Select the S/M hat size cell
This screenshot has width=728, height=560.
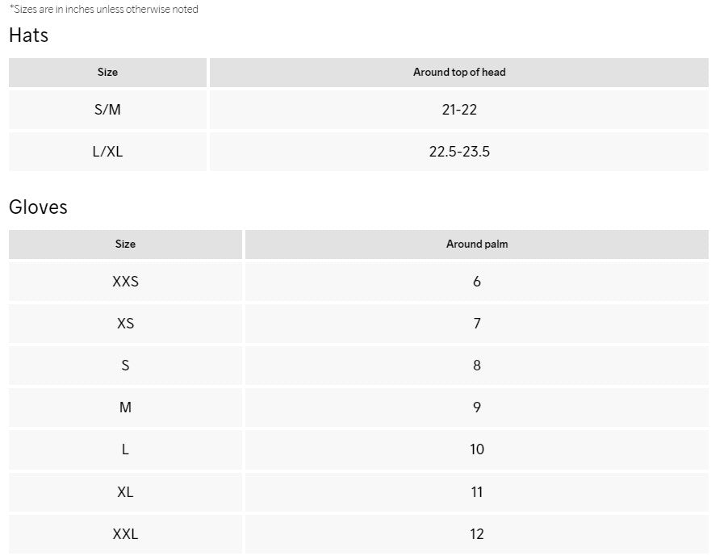[x=107, y=110]
